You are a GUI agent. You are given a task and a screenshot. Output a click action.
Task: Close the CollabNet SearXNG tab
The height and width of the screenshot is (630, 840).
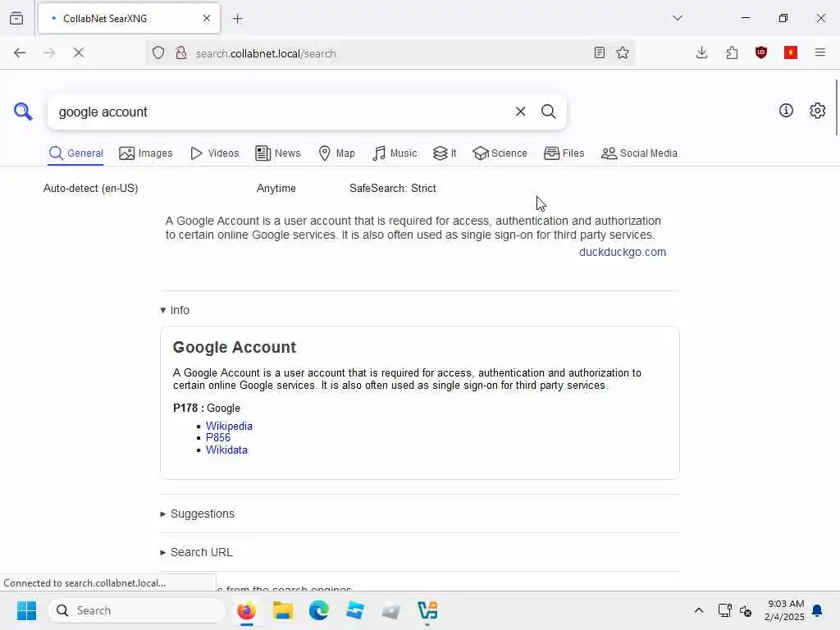coord(206,18)
